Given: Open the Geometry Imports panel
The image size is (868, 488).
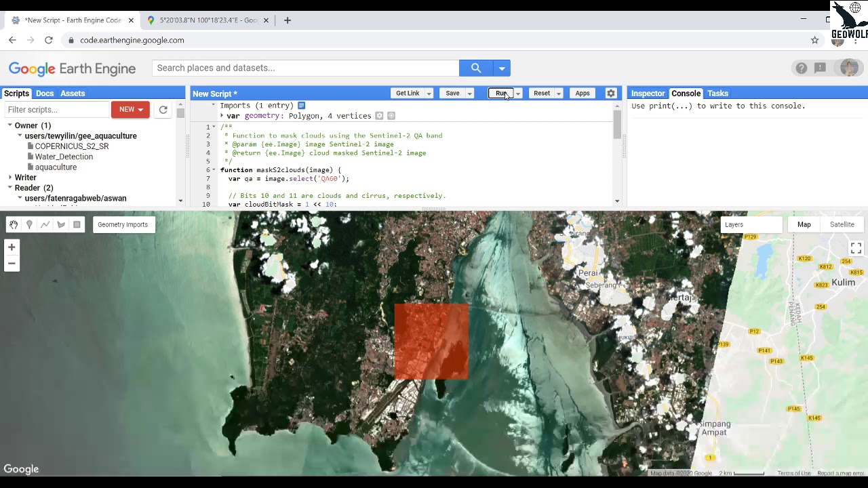Looking at the screenshot, I should [123, 224].
